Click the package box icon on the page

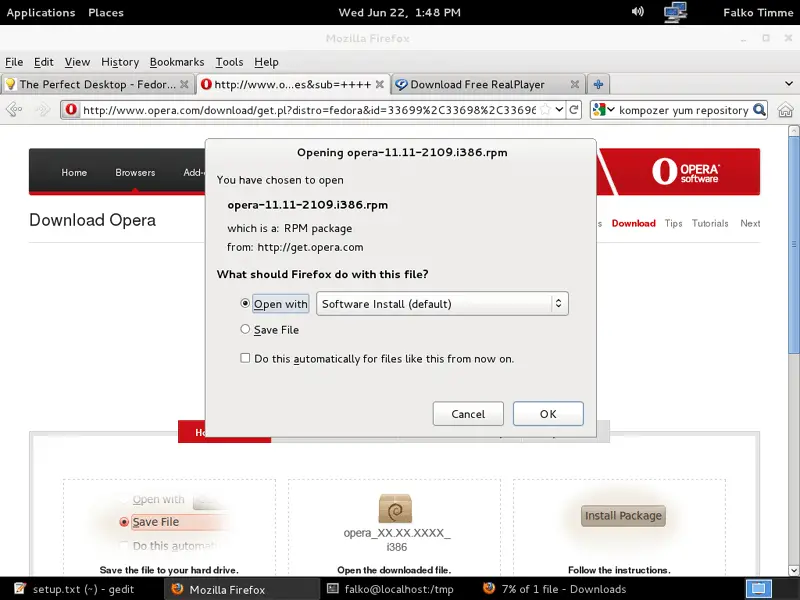(x=395, y=508)
